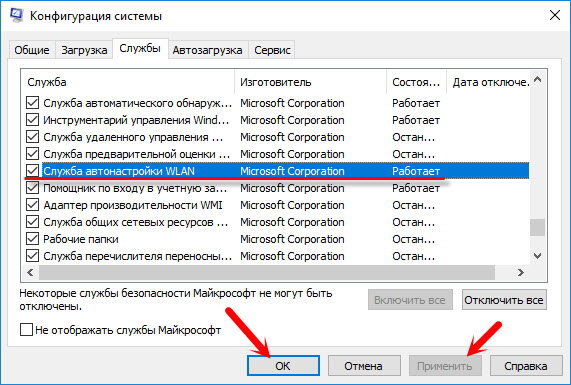Select Служба удаленного управления service name
The height and width of the screenshot is (385, 571).
(133, 137)
